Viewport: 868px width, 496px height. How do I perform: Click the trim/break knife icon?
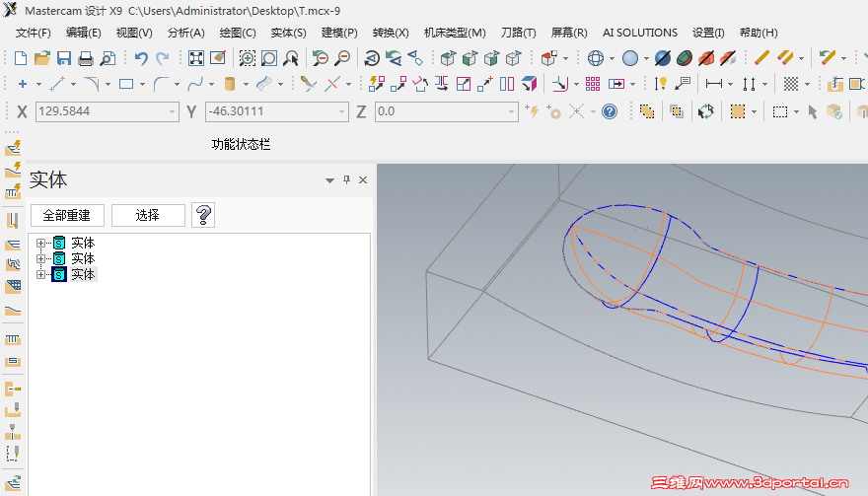[308, 84]
